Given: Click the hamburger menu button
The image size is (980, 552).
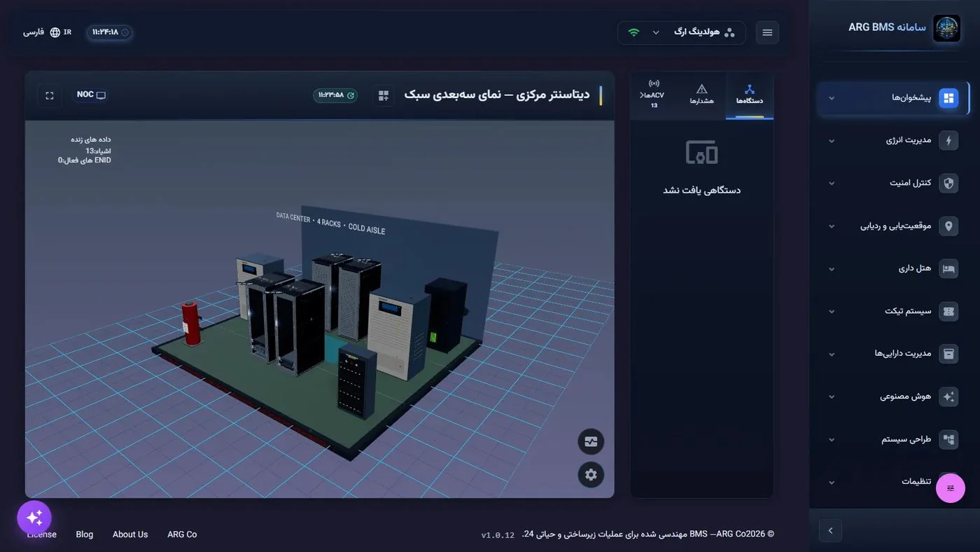Looking at the screenshot, I should 767,33.
